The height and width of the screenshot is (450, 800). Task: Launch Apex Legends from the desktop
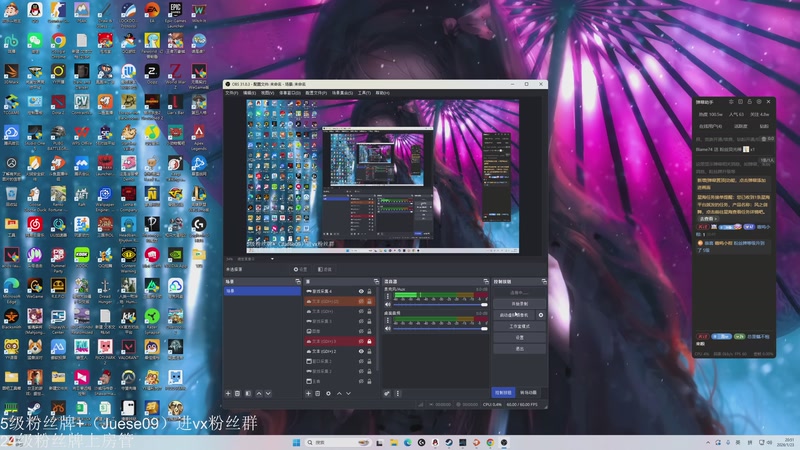pyautogui.click(x=199, y=137)
